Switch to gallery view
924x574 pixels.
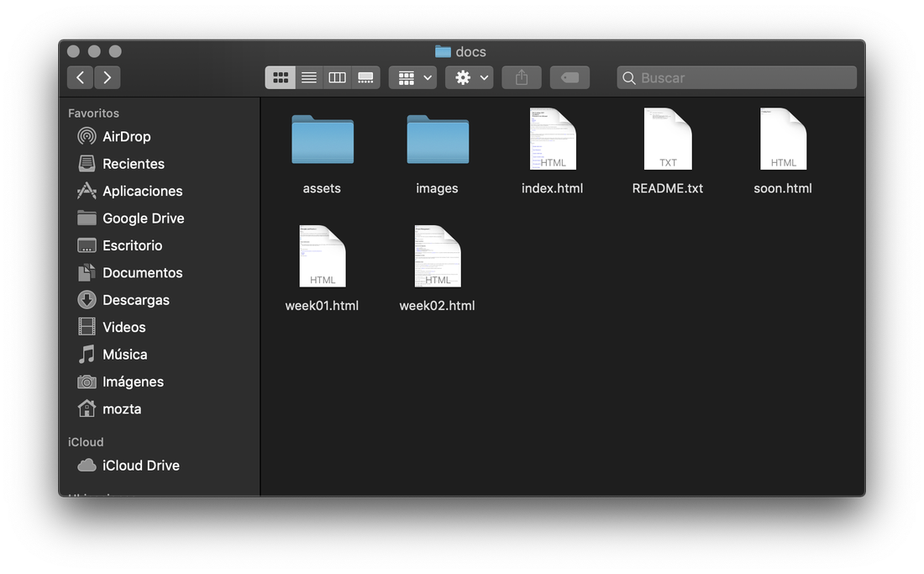[x=365, y=77]
